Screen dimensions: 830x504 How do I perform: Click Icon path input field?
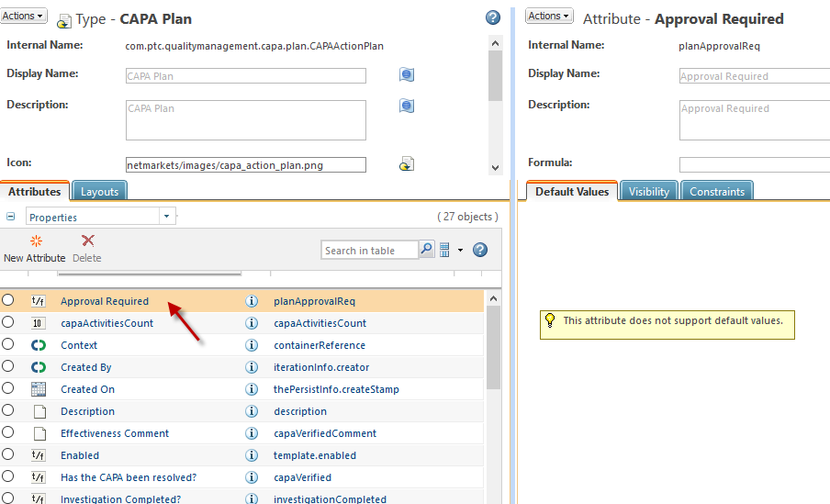click(246, 164)
